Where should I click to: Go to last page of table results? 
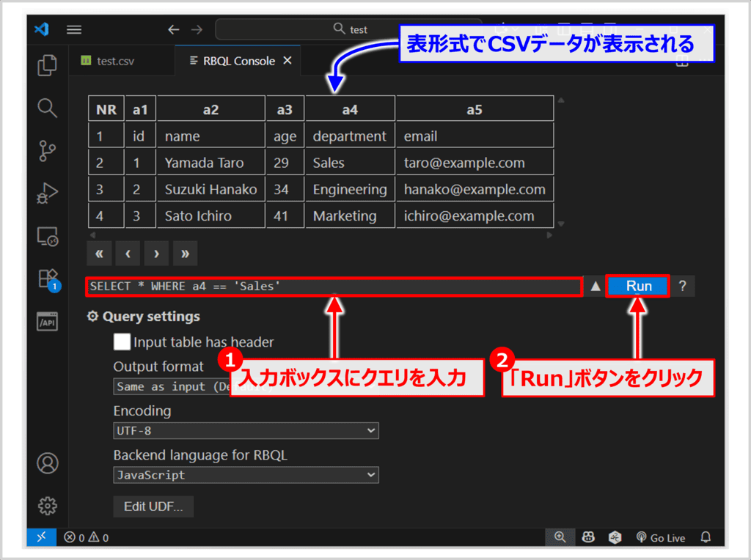pos(185,254)
